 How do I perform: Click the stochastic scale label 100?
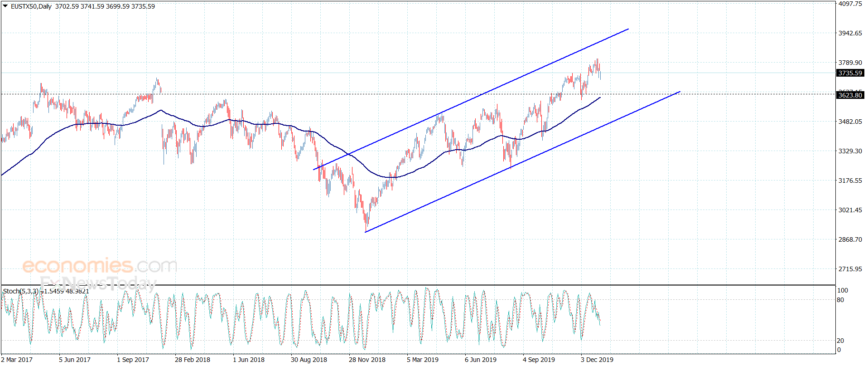tap(842, 290)
